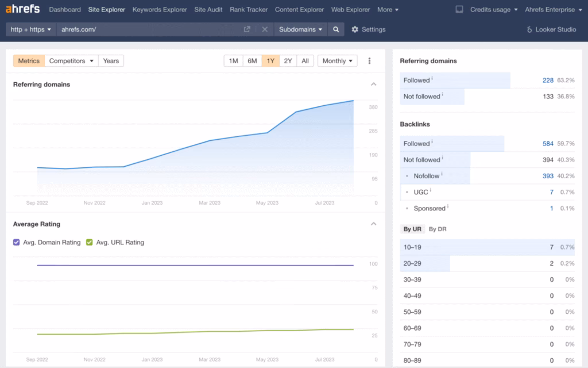588x368 pixels.
Task: Click the ahrefs logo
Action: (24, 9)
